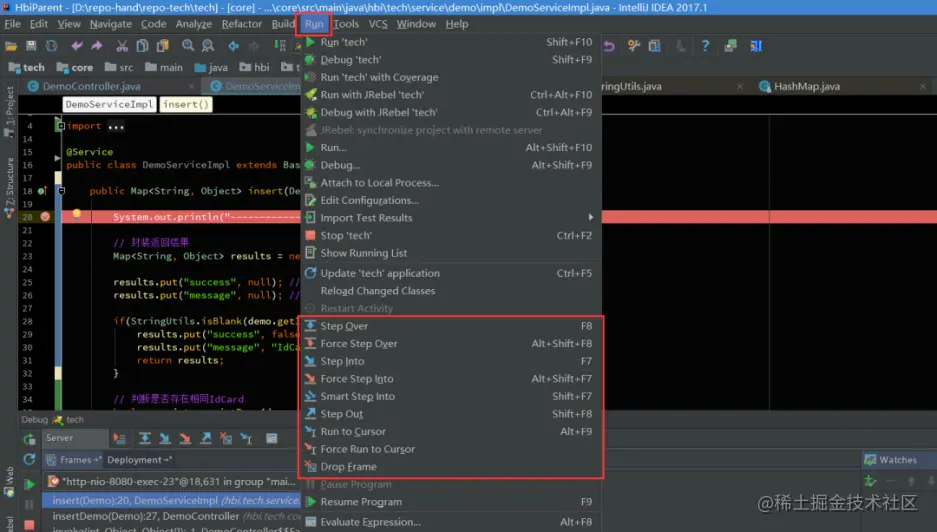Select Debug 'tech' menu item
This screenshot has width=937, height=532.
coord(451,60)
